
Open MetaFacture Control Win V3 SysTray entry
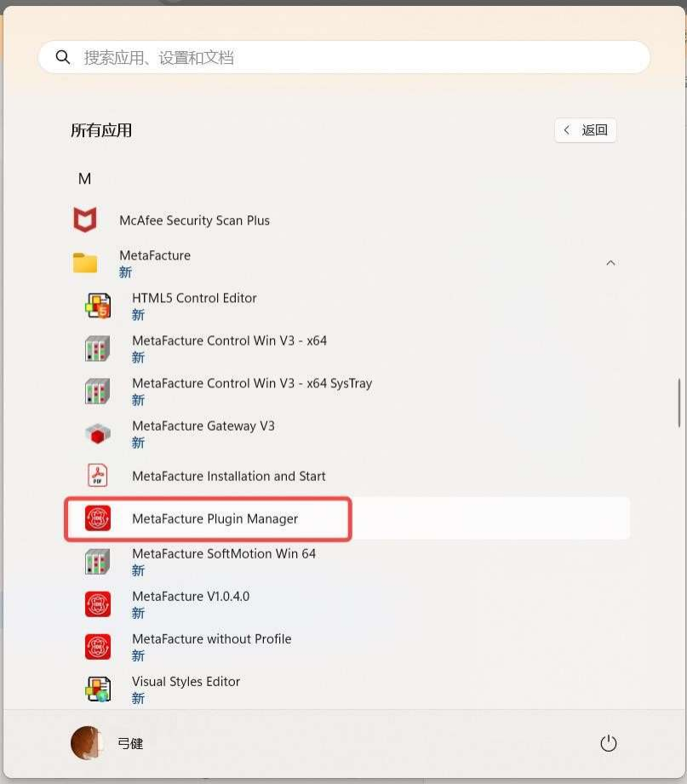click(252, 384)
